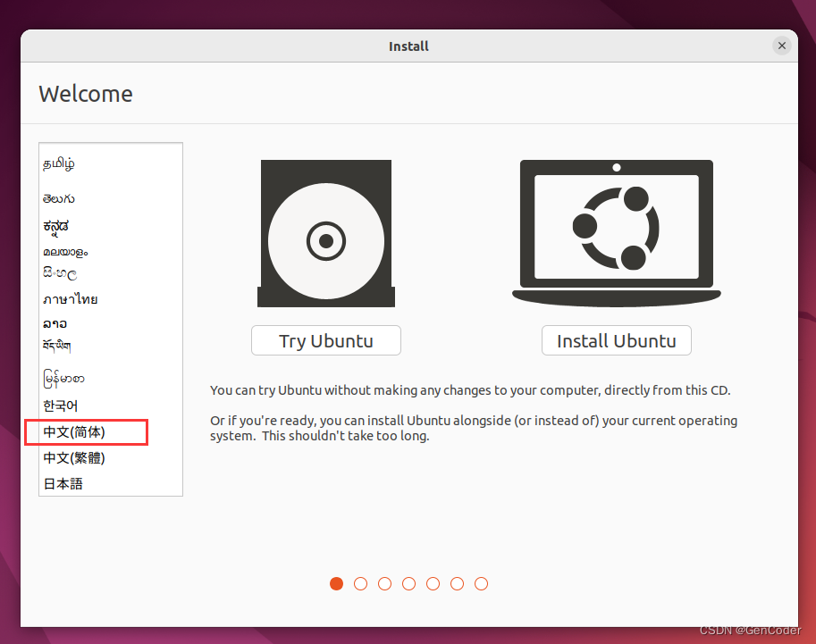
Task: Select 中文(繁體) language
Action: (x=74, y=458)
